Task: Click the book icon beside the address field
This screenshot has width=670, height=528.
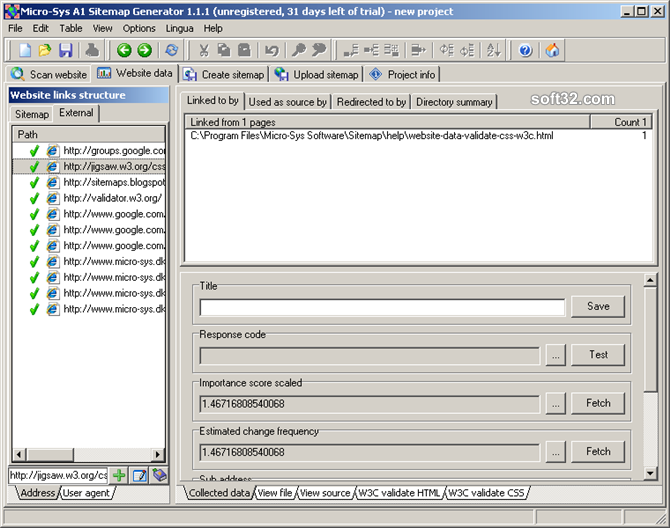Action: tap(159, 475)
